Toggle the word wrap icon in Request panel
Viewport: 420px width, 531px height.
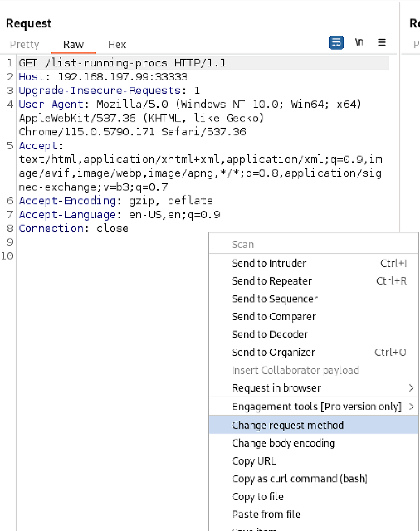336,42
